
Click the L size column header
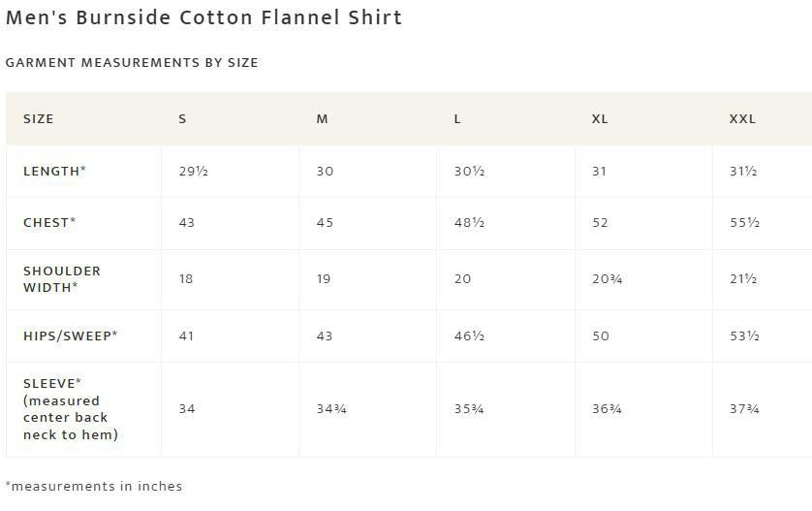point(457,118)
